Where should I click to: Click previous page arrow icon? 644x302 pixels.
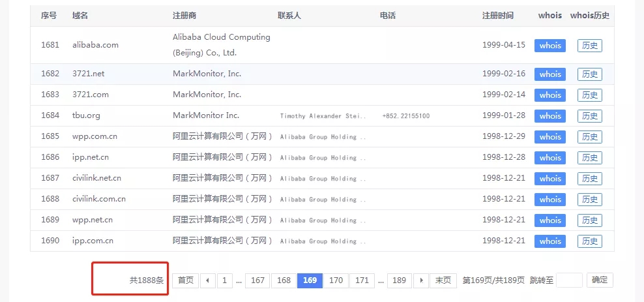pyautogui.click(x=208, y=280)
